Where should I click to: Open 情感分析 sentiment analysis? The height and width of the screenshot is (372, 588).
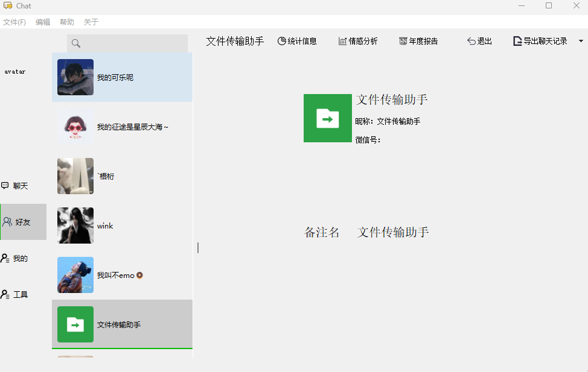[x=358, y=41]
